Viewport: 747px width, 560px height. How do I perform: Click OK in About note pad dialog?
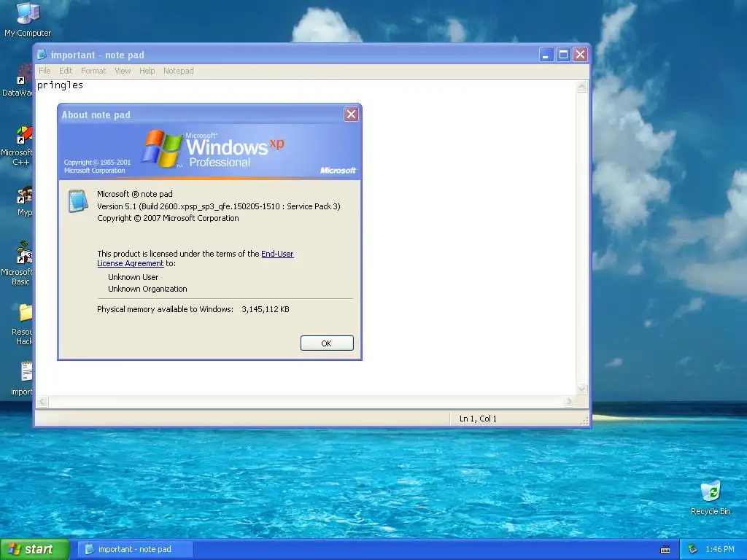tap(327, 343)
